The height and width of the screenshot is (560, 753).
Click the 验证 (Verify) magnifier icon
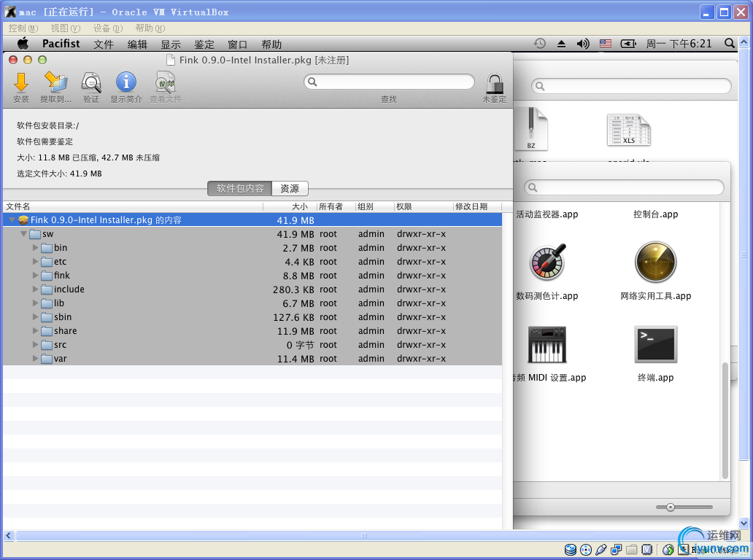click(x=91, y=82)
